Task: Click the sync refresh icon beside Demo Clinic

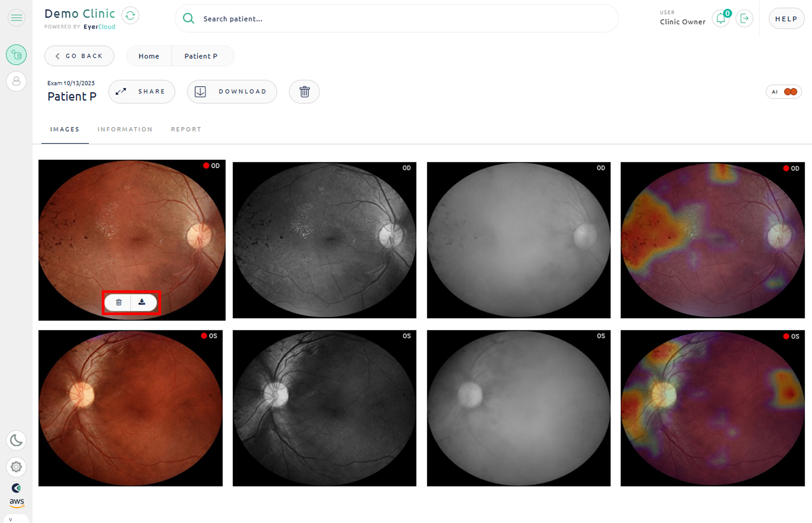Action: pos(130,16)
